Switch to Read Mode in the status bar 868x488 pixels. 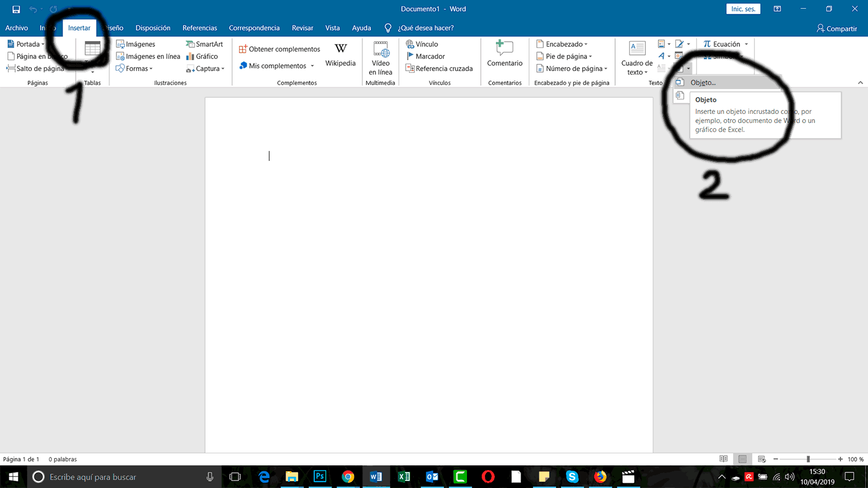tap(723, 459)
